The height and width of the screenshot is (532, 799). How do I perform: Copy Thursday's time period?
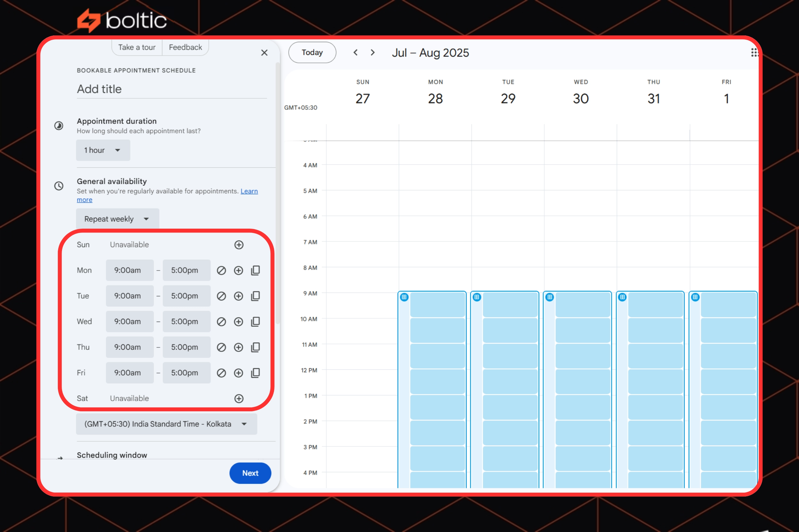[x=256, y=347]
